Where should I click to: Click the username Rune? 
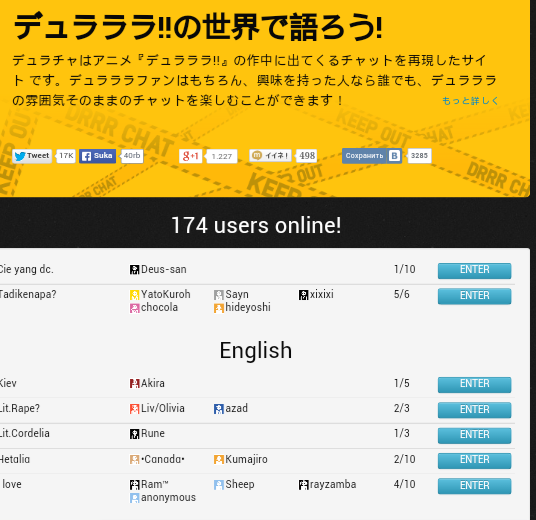click(153, 434)
